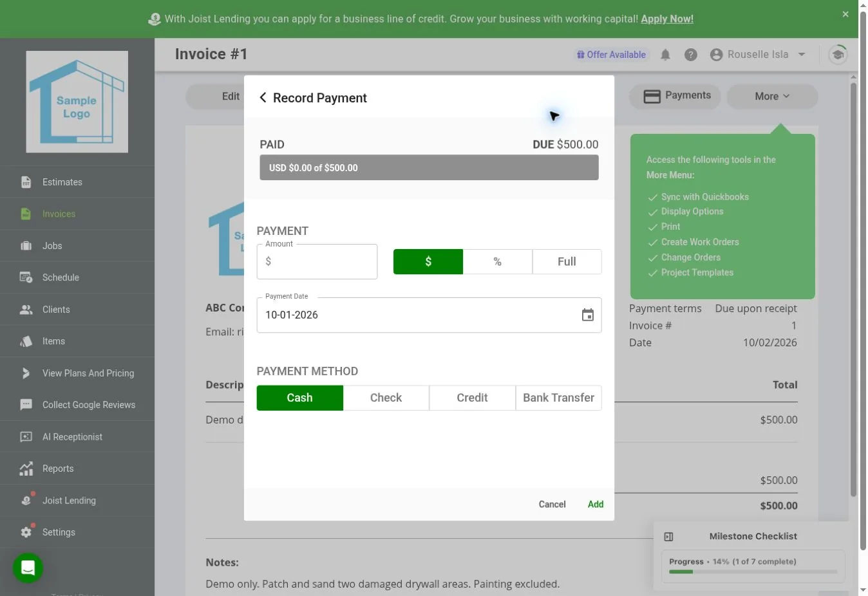The width and height of the screenshot is (868, 596).
Task: Expand the More dropdown menu
Action: (772, 96)
